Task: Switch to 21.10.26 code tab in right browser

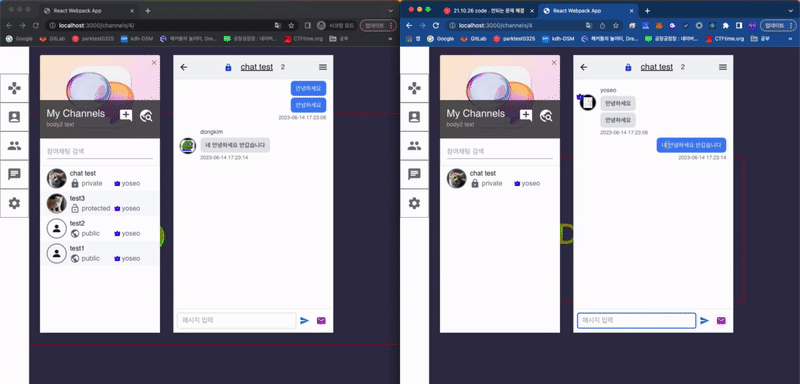Action: [488, 11]
